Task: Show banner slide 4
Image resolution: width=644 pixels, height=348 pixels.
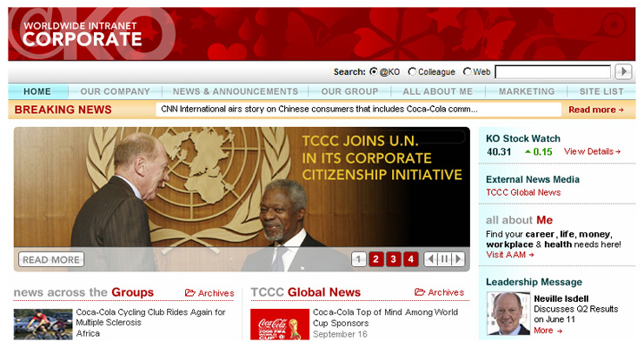Action: pos(411,259)
